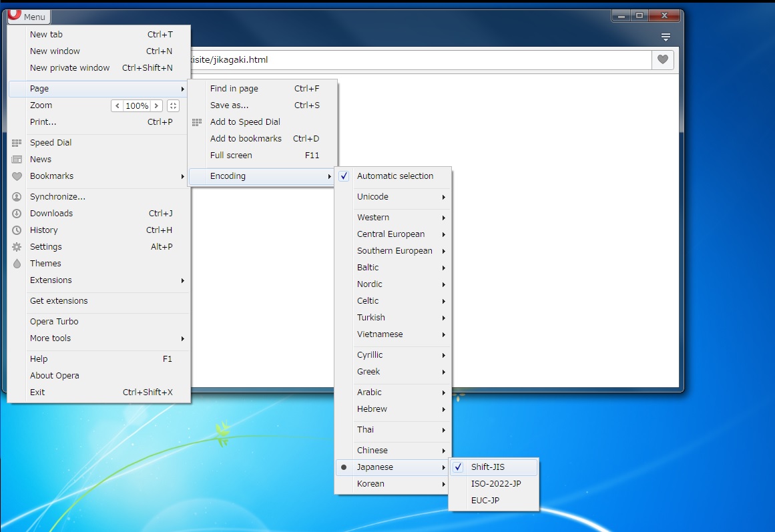Image resolution: width=775 pixels, height=532 pixels.
Task: Click the zoom full screen toggle icon
Action: tap(173, 106)
